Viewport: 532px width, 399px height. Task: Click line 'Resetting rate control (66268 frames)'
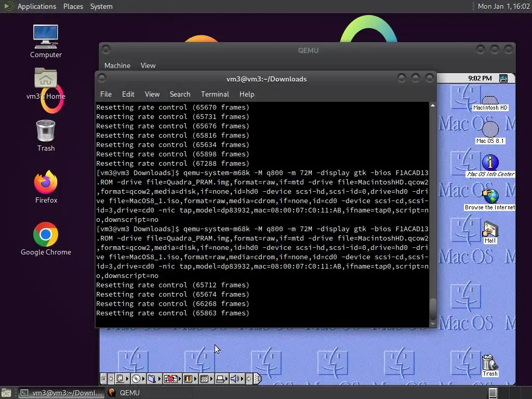point(172,303)
